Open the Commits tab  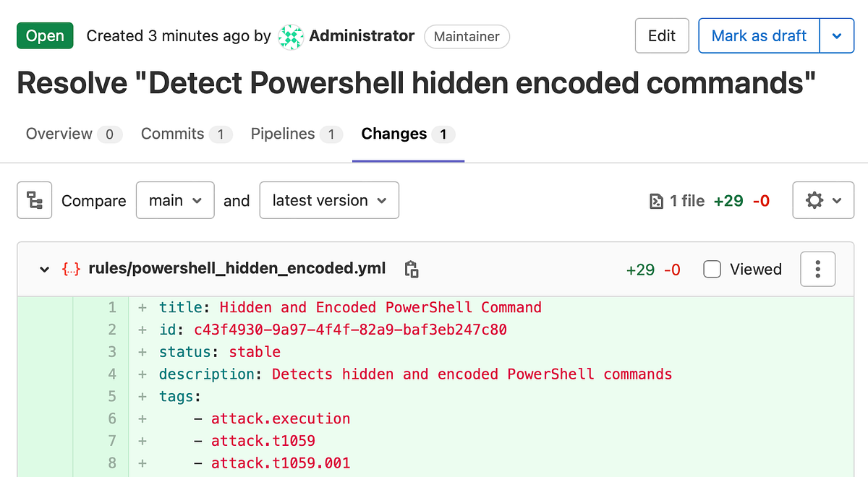(173, 134)
